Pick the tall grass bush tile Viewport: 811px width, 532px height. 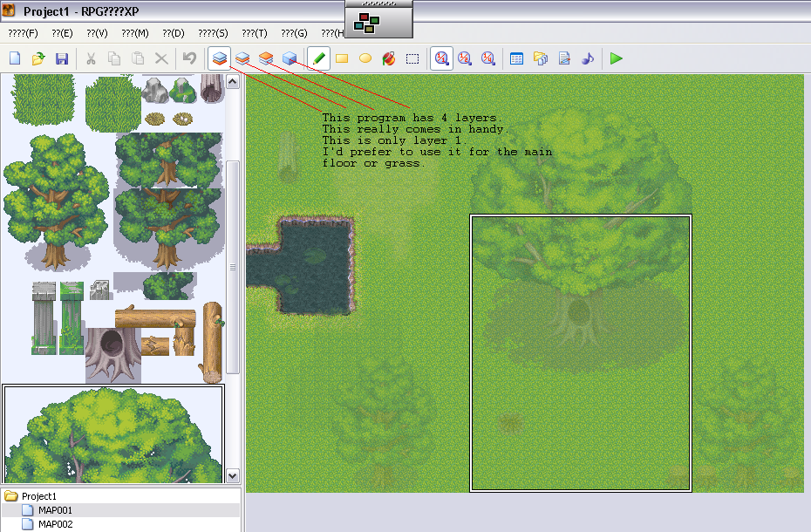point(44,100)
